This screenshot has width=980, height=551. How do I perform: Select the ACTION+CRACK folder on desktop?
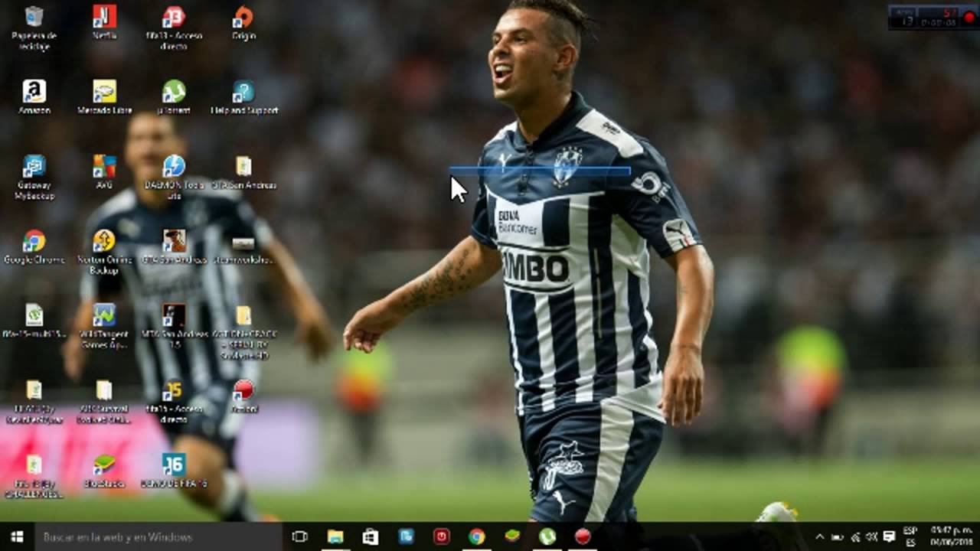tap(243, 332)
